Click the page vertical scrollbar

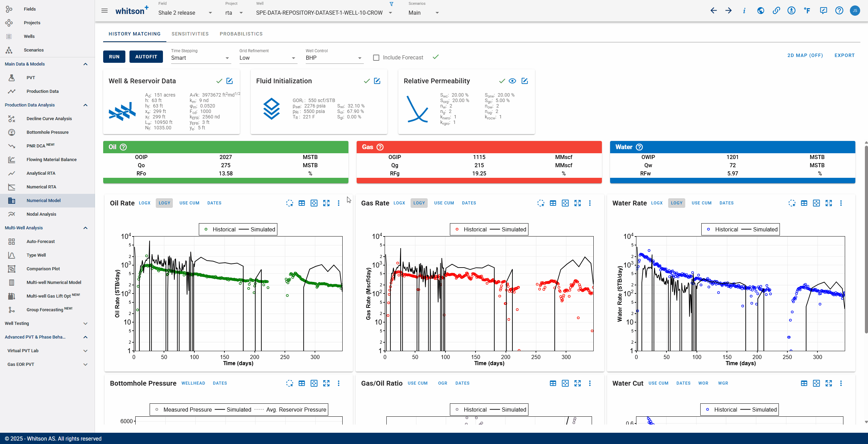866,239
